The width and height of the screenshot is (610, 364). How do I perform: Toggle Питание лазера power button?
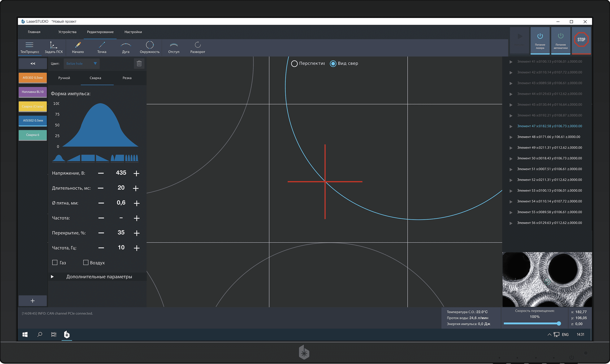[540, 41]
